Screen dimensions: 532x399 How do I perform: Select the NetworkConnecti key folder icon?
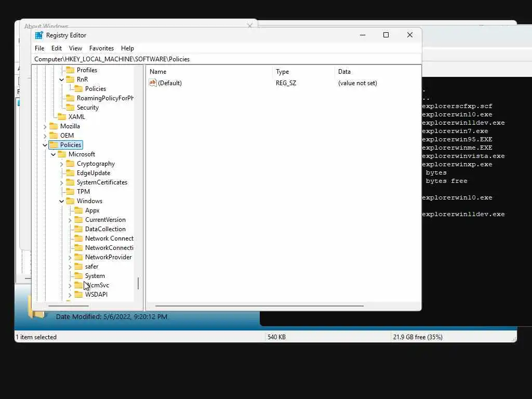[x=78, y=248]
